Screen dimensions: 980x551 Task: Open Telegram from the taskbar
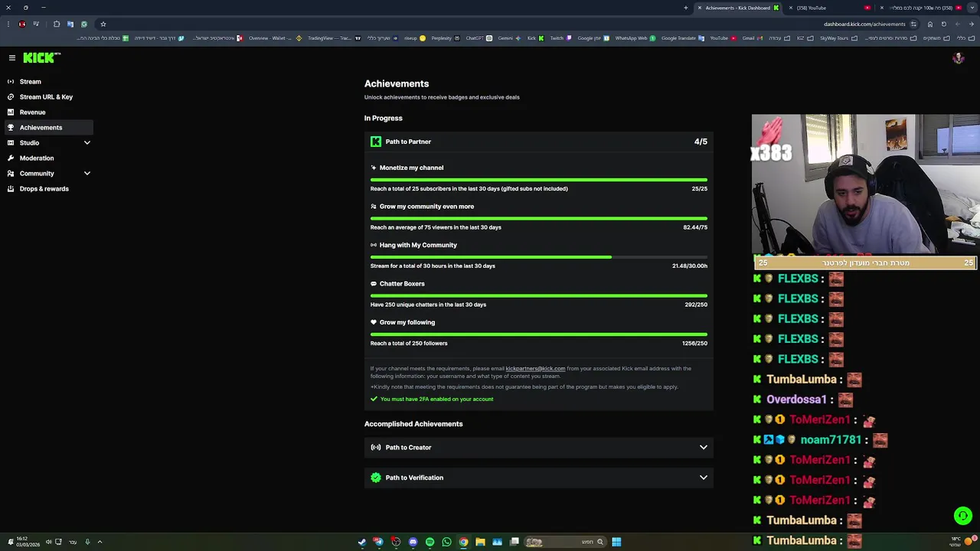(379, 542)
